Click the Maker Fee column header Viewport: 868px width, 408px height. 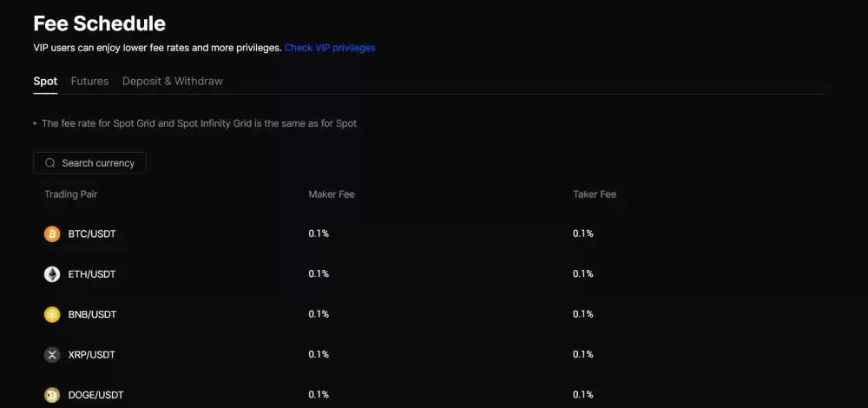point(332,194)
